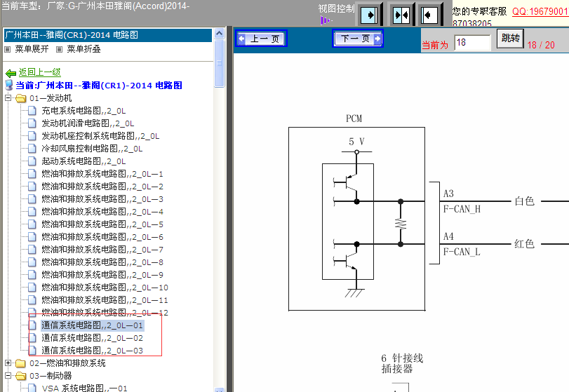Open 燃油和排放系统电路图,,2_0L—8
569x392 pixels.
coord(102,262)
